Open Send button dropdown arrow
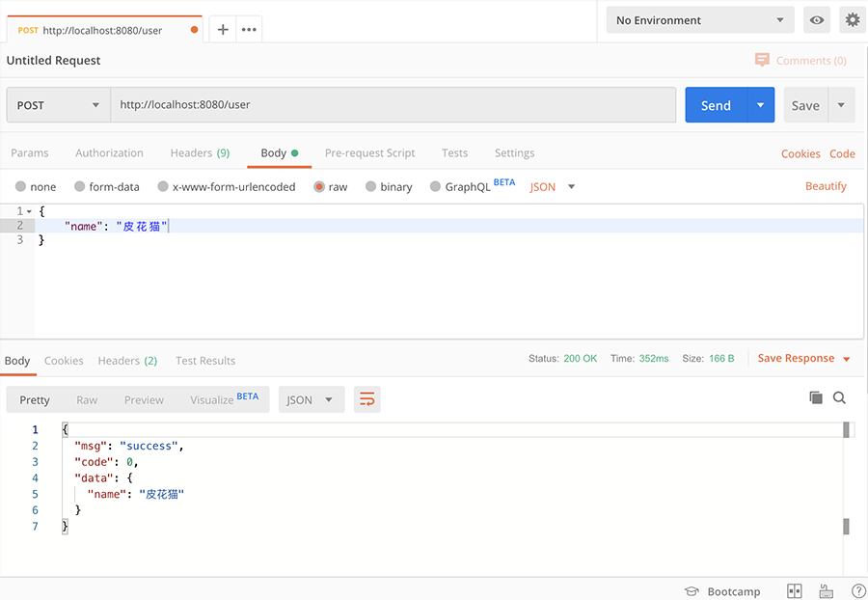 tap(761, 105)
